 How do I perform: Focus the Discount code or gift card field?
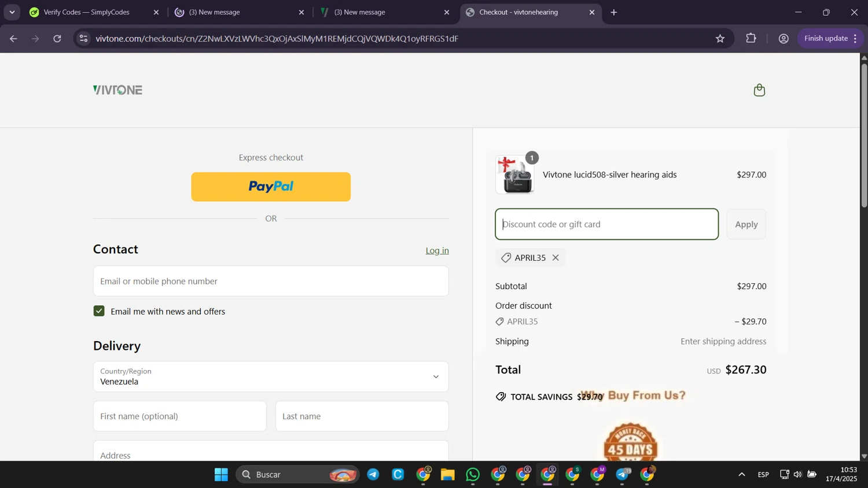pos(607,224)
